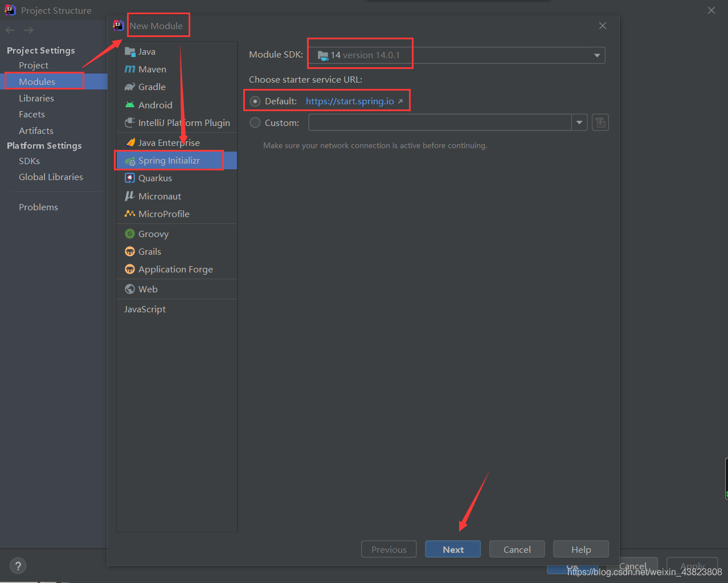Click the Maven 'm' icon
728x583 pixels.
pos(130,69)
